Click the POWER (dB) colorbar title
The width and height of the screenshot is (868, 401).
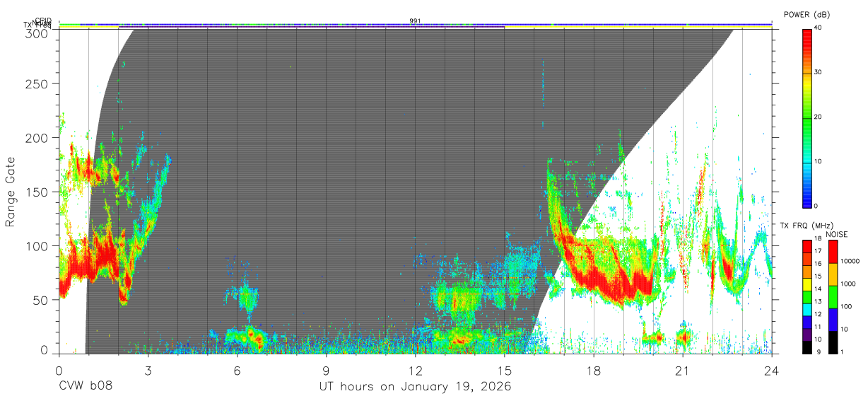pyautogui.click(x=807, y=14)
